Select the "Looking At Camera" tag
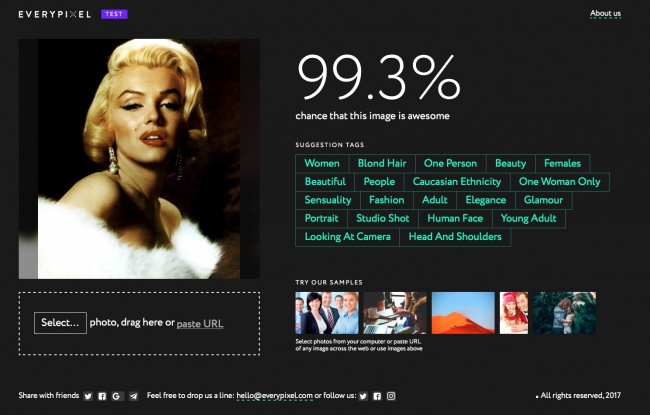The image size is (650, 415). [347, 237]
